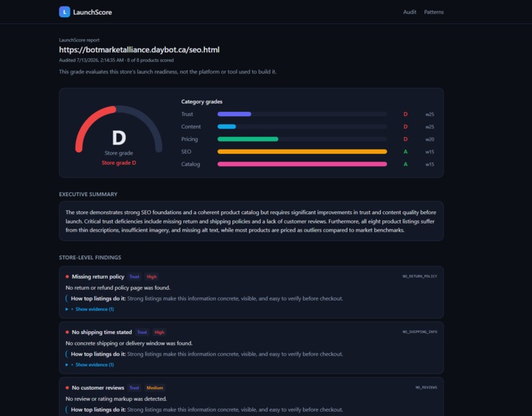Screen dimensions: 532x416
Task: Click the store grade D gauge
Action: [118, 131]
